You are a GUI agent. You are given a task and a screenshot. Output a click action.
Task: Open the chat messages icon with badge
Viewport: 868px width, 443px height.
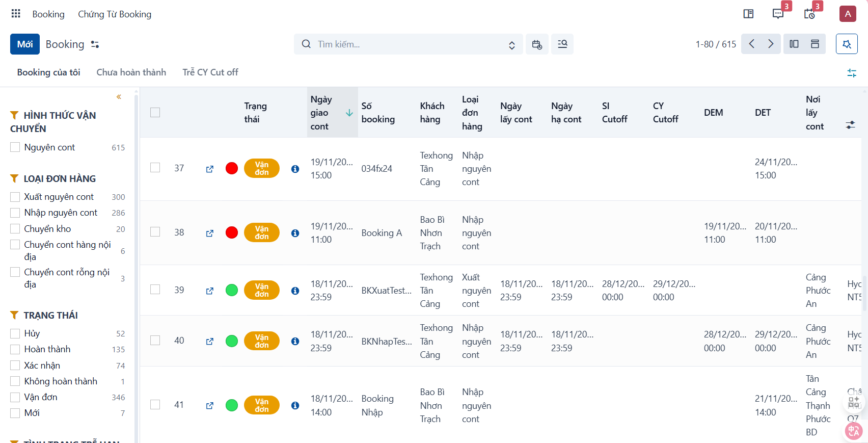point(778,14)
